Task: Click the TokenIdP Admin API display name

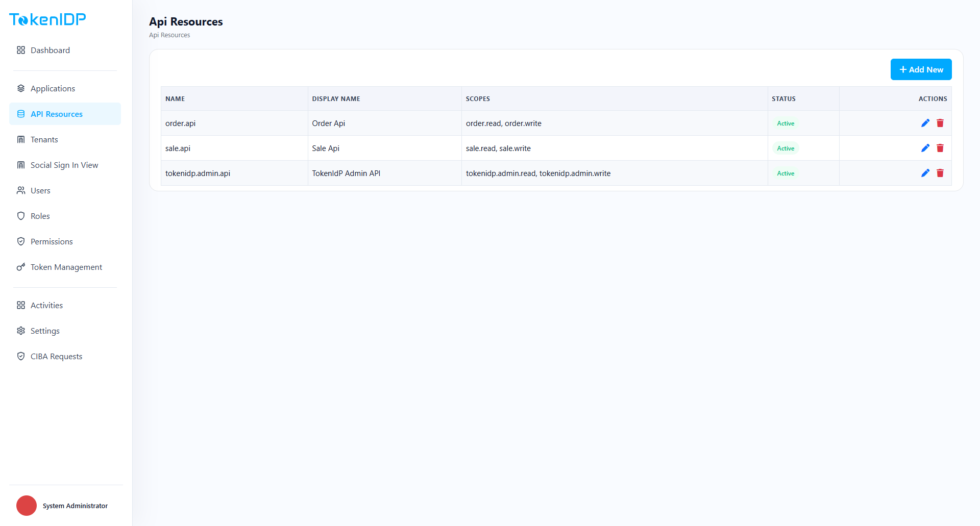Action: pyautogui.click(x=346, y=173)
